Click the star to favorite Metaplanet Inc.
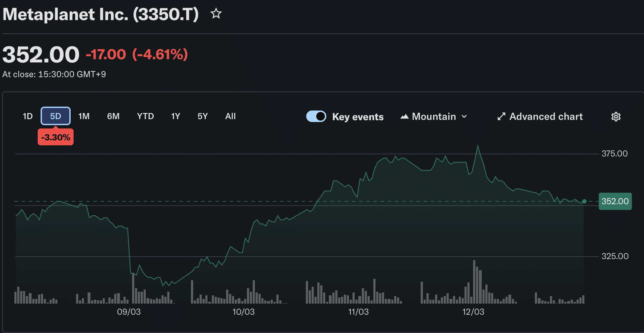The width and height of the screenshot is (644, 333). pyautogui.click(x=216, y=13)
